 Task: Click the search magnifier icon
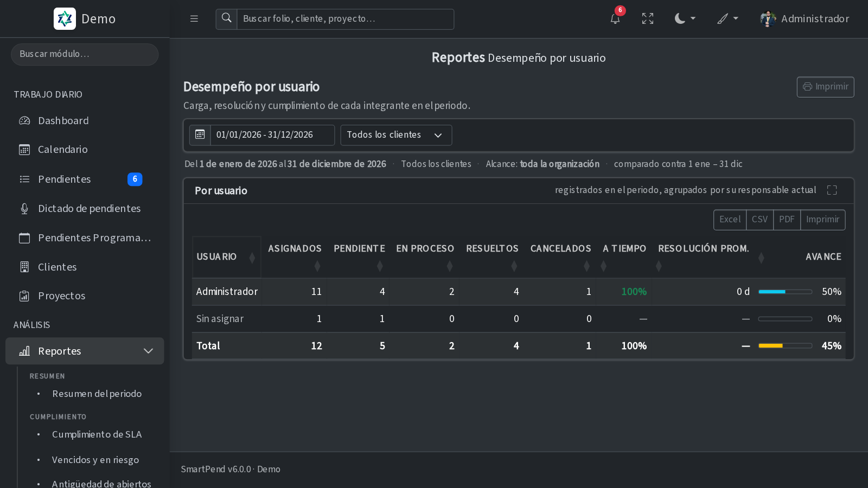tap(227, 19)
